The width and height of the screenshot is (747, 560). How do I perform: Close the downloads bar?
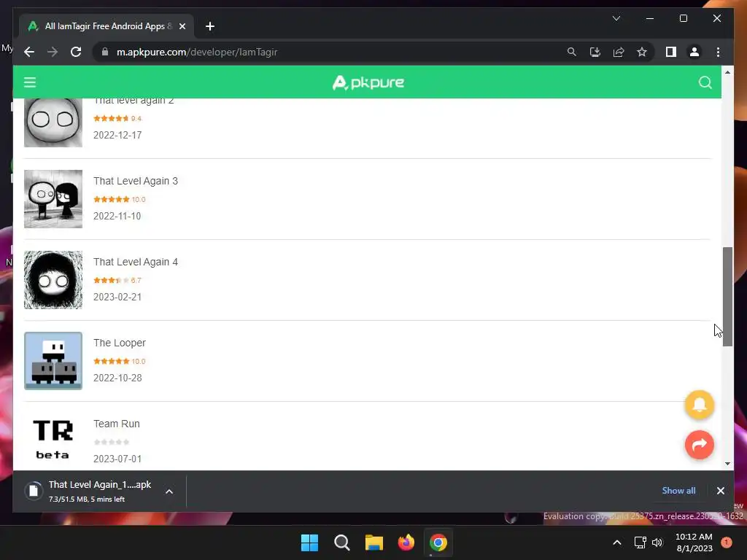720,491
